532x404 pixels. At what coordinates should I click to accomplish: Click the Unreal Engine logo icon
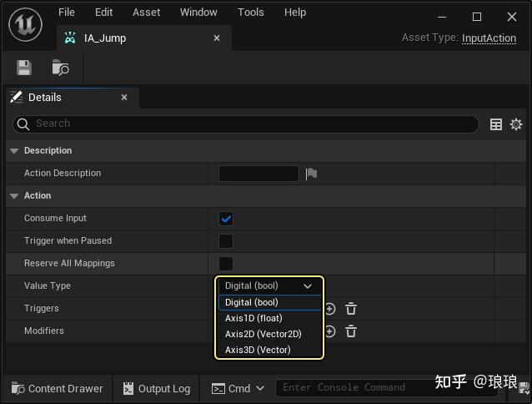coord(26,24)
